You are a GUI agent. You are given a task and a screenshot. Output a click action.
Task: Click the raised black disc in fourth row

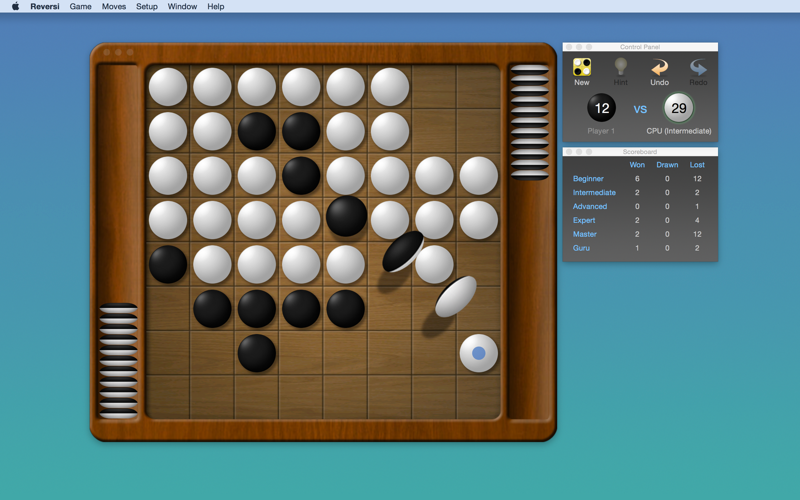click(x=346, y=216)
